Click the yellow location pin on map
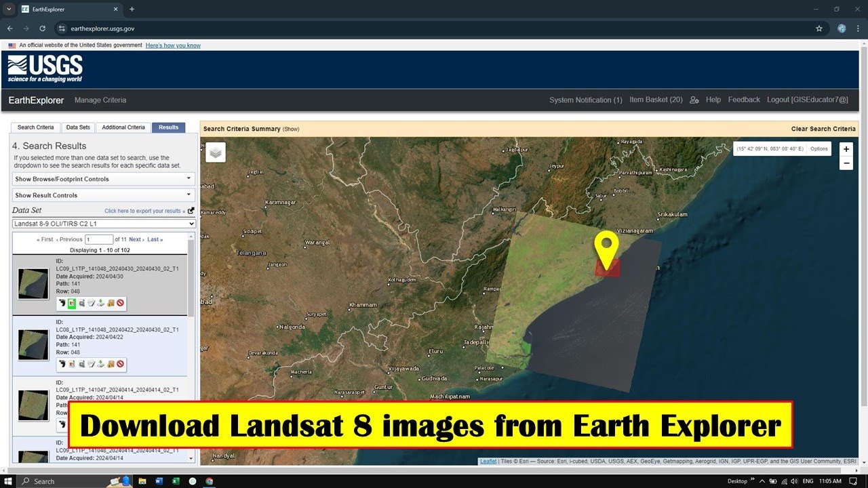The height and width of the screenshot is (488, 868). [606, 252]
